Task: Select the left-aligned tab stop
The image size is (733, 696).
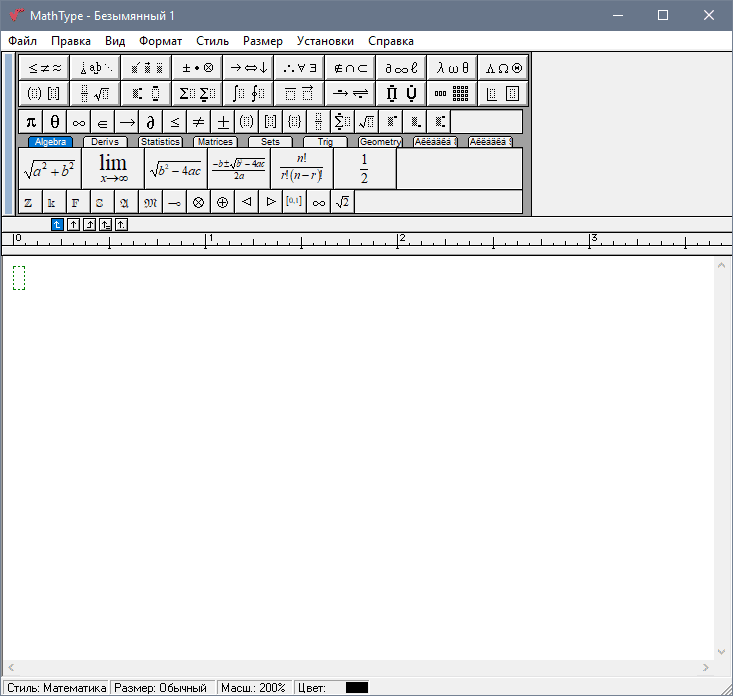Action: coord(57,225)
